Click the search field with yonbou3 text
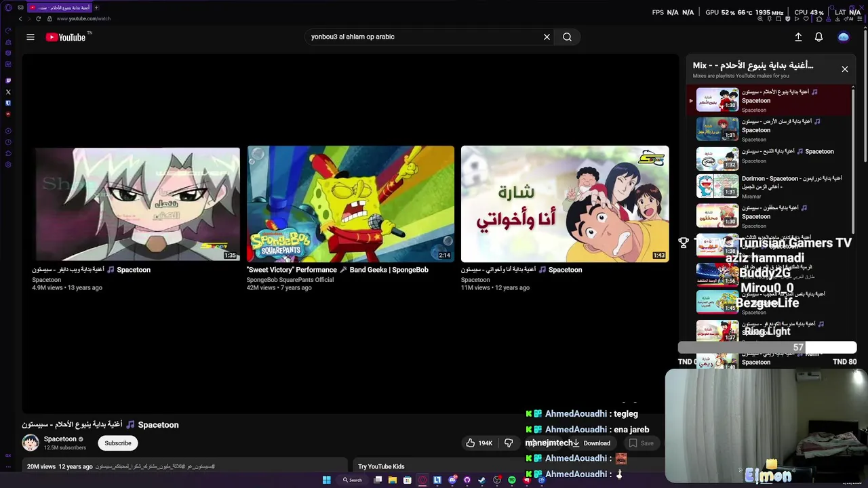The width and height of the screenshot is (868, 488). click(424, 37)
